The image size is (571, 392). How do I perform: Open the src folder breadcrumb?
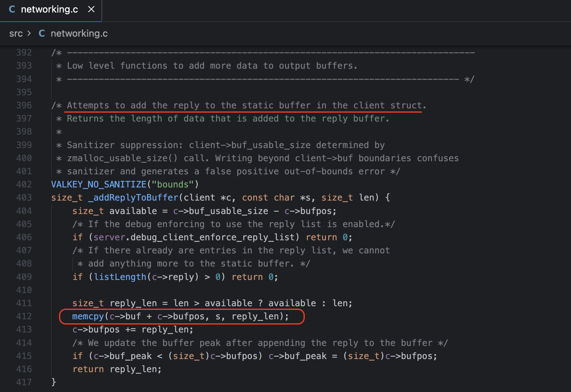(16, 33)
